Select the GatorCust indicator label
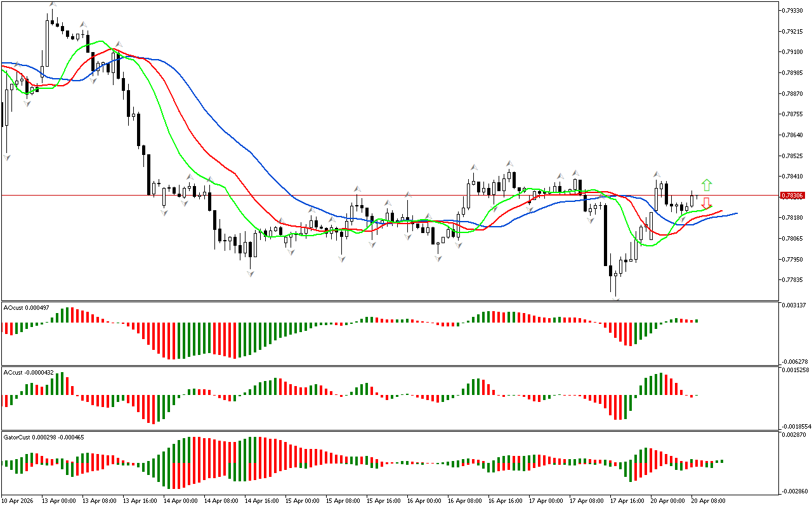The height and width of the screenshot is (508, 812). tap(43, 437)
